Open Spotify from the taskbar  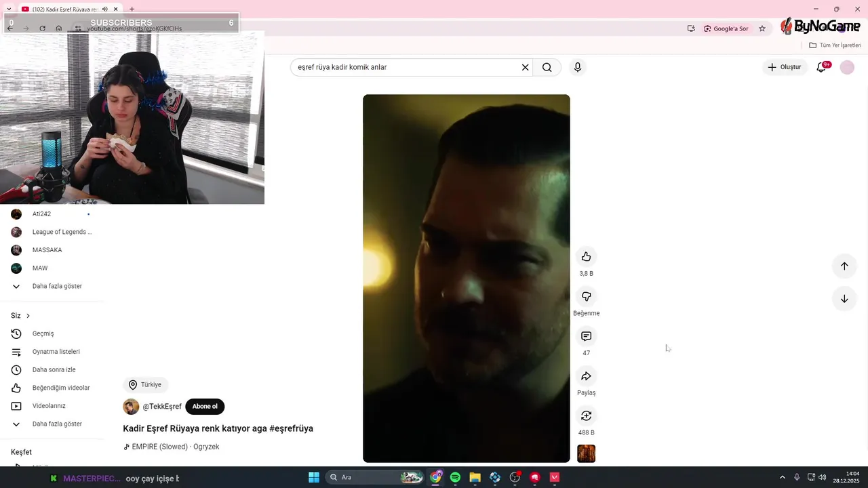[455, 477]
